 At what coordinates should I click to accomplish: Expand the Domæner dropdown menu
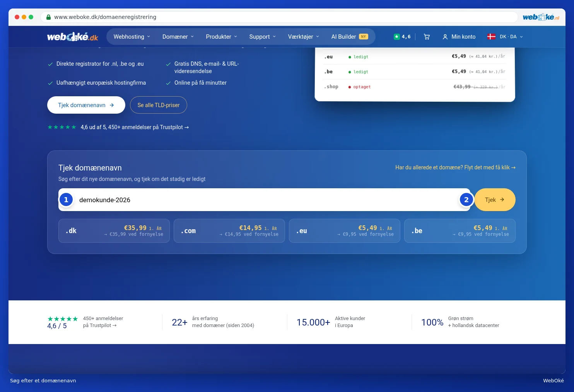(178, 37)
